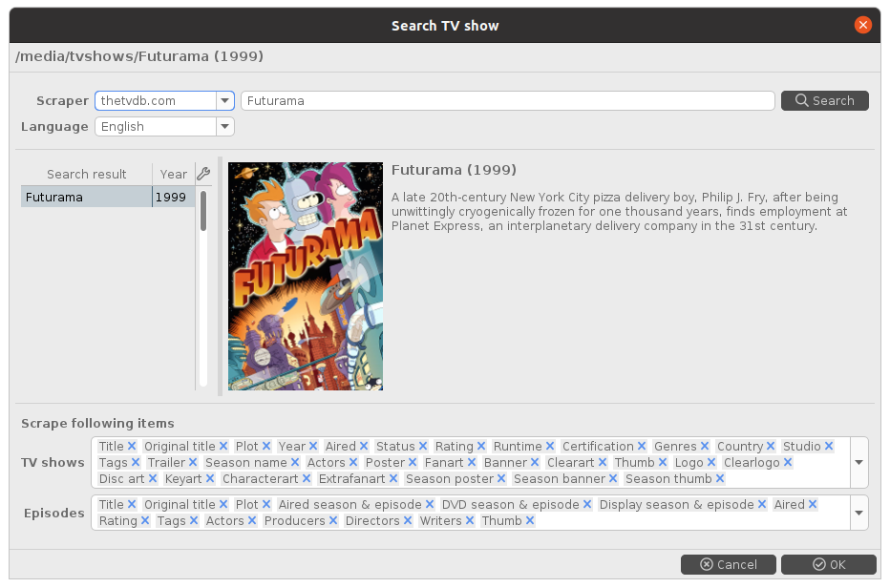Remove the Season poster tag
Image resolution: width=890 pixels, height=588 pixels.
[502, 479]
